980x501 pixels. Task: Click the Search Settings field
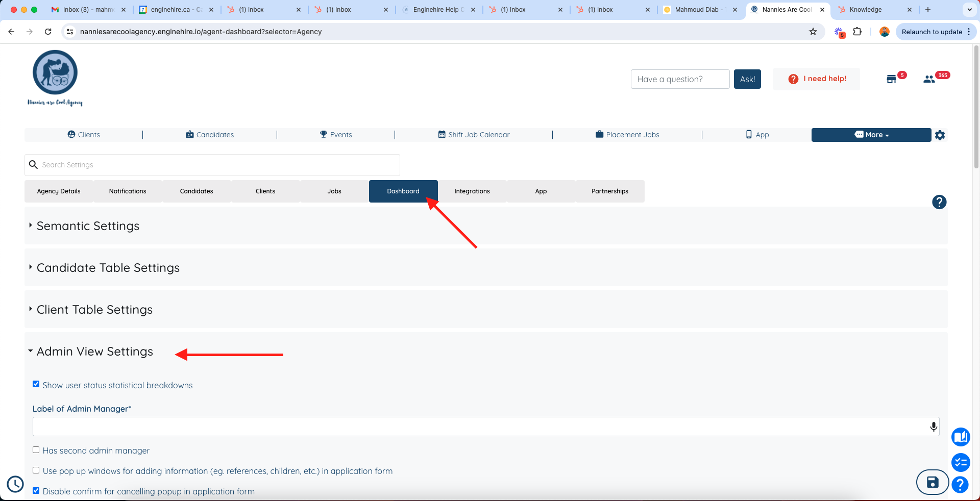[x=212, y=165]
